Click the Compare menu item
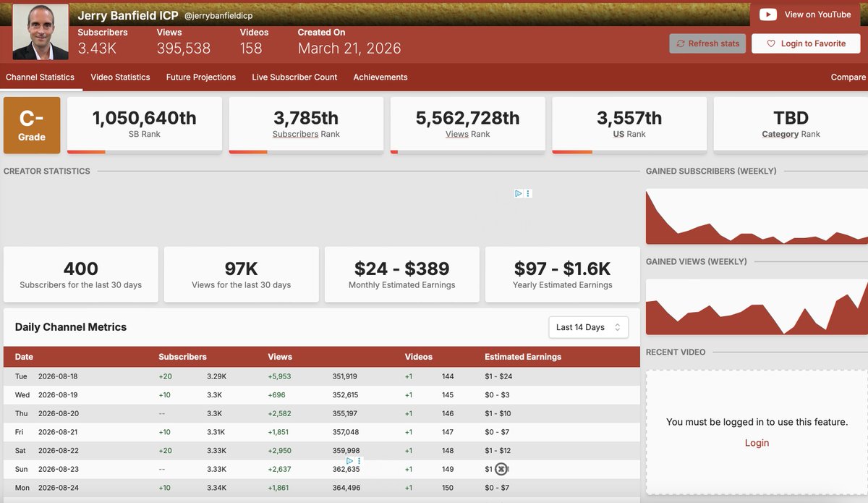This screenshot has height=503, width=868. pos(848,77)
